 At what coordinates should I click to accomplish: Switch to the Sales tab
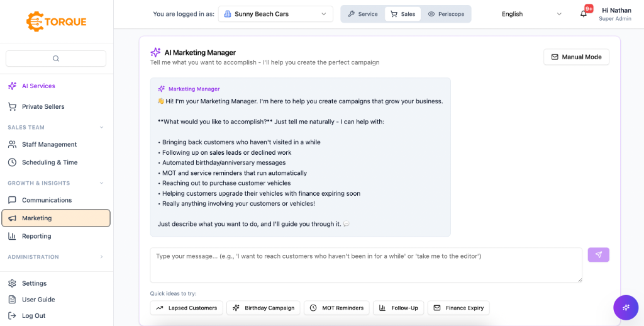coord(402,14)
